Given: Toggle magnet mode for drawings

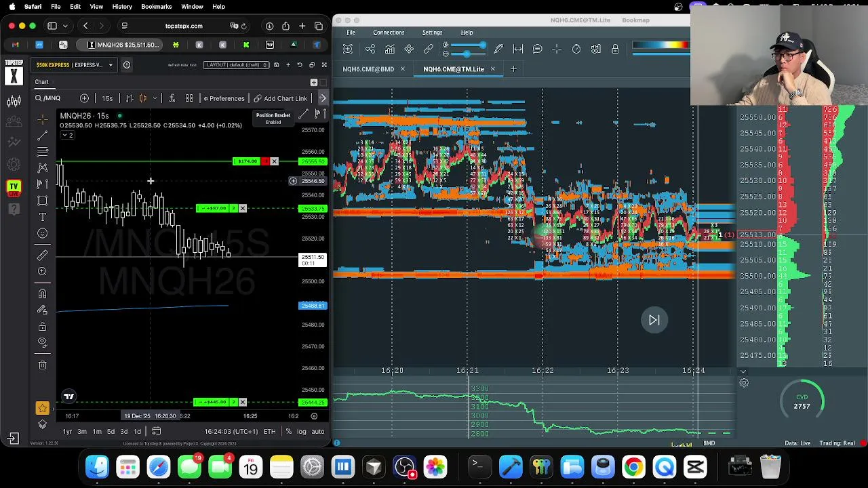Looking at the screenshot, I should 42,293.
